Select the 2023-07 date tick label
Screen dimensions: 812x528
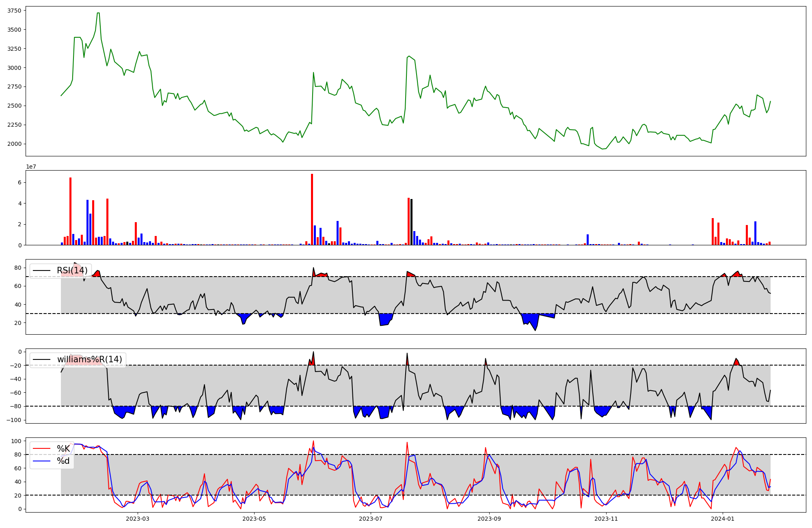coord(371,519)
